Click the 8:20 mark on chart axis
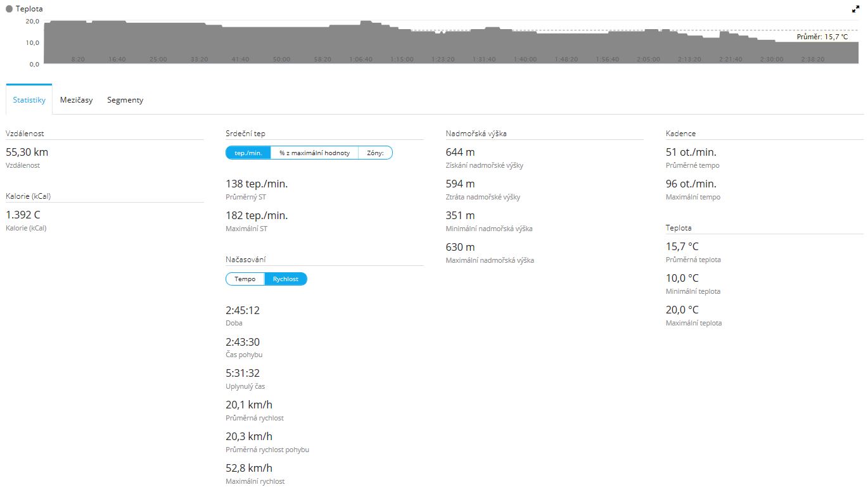The width and height of the screenshot is (868, 492). coord(78,60)
